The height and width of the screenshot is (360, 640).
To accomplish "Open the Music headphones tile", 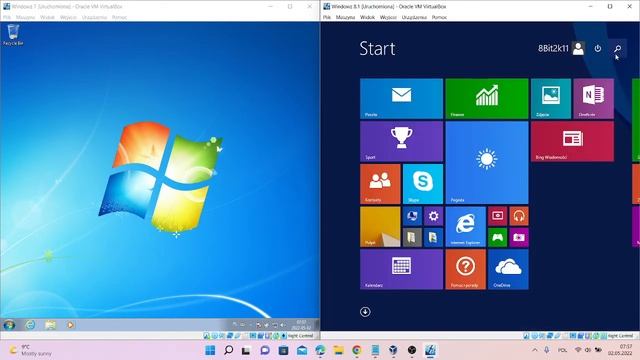I will coord(519,216).
